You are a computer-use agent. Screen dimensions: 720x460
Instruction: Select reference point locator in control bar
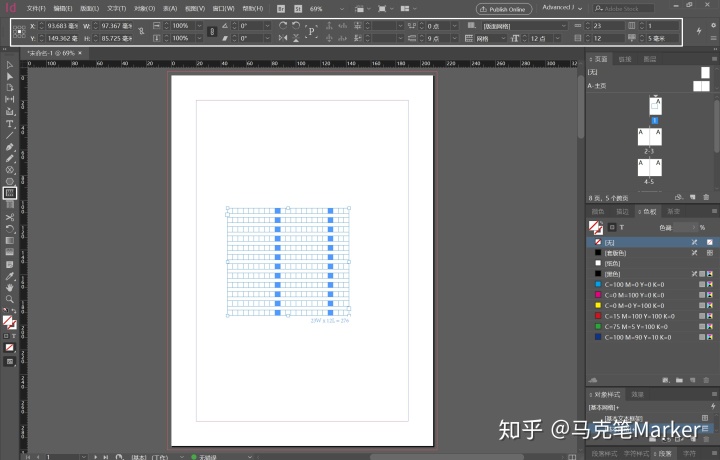(19, 32)
